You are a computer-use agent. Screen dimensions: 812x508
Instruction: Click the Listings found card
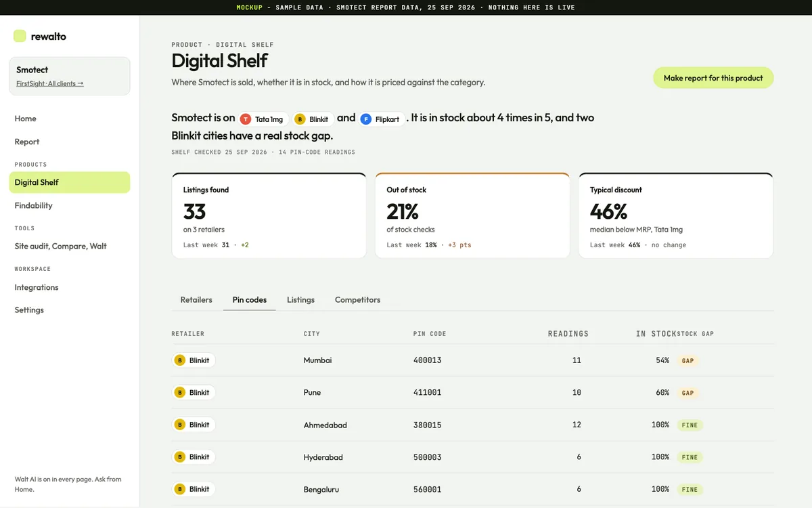pyautogui.click(x=269, y=215)
